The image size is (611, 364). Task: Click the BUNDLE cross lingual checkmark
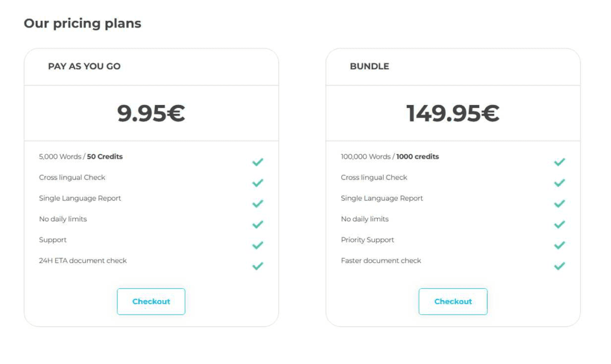click(x=560, y=183)
